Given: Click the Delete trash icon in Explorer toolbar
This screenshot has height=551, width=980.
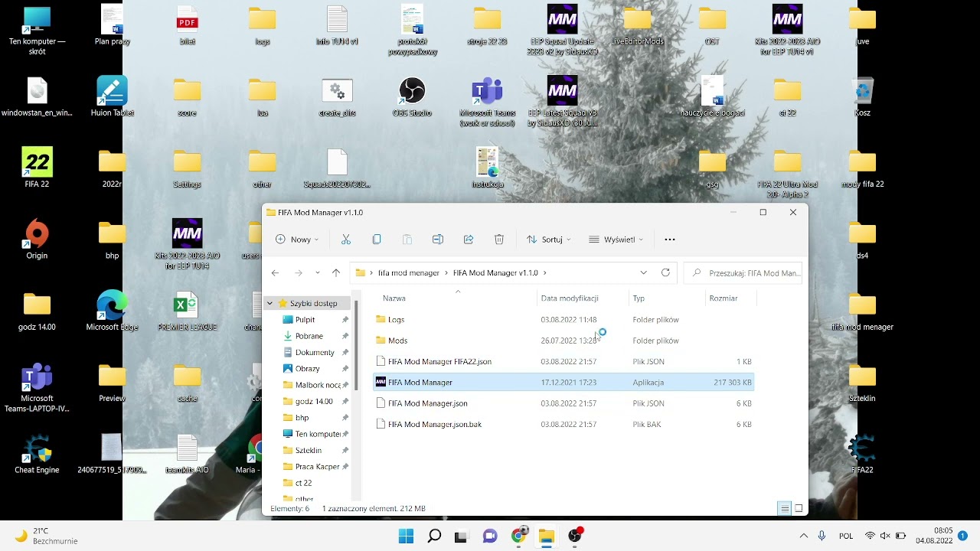Looking at the screenshot, I should click(499, 240).
